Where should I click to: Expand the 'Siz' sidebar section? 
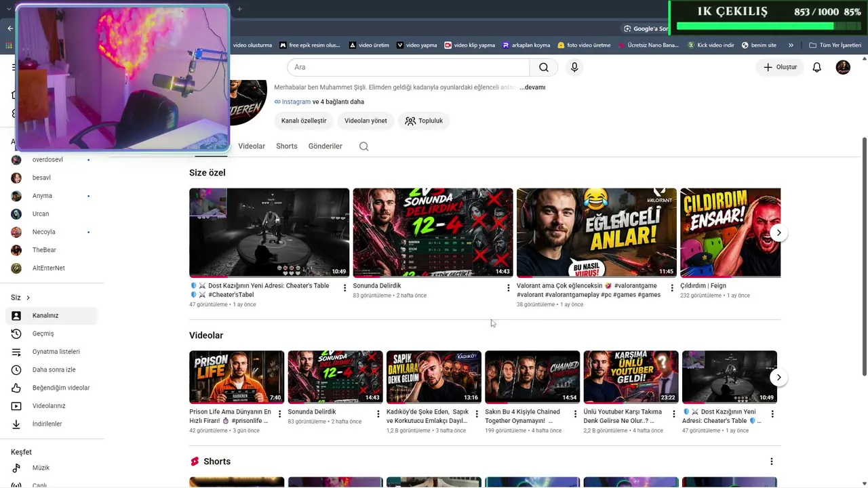[20, 298]
